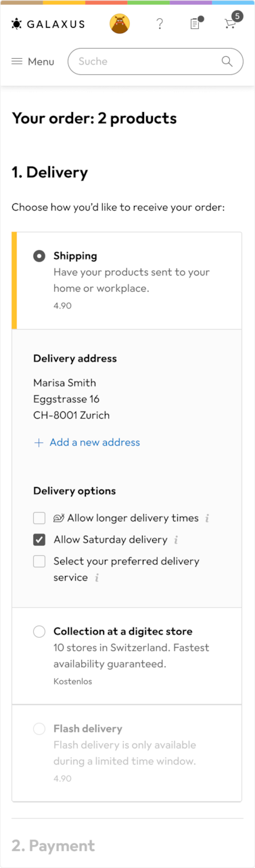Show info for Saturday delivery option

(176, 540)
